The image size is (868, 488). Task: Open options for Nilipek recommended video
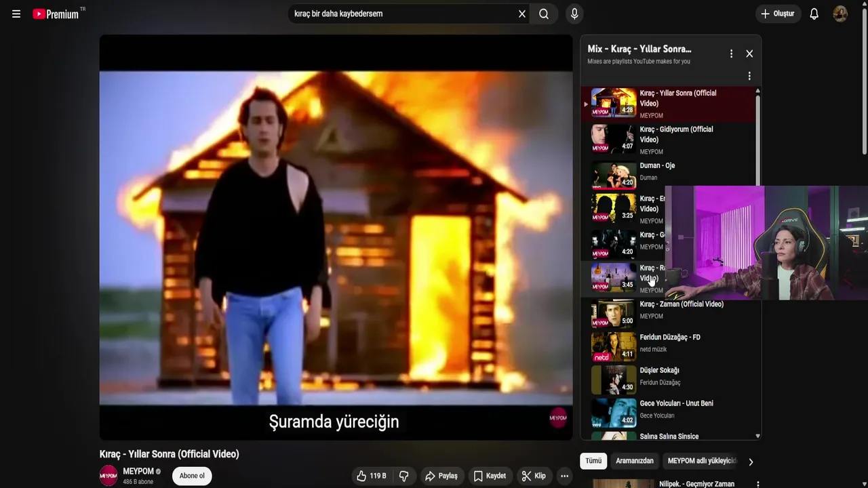pyautogui.click(x=757, y=484)
